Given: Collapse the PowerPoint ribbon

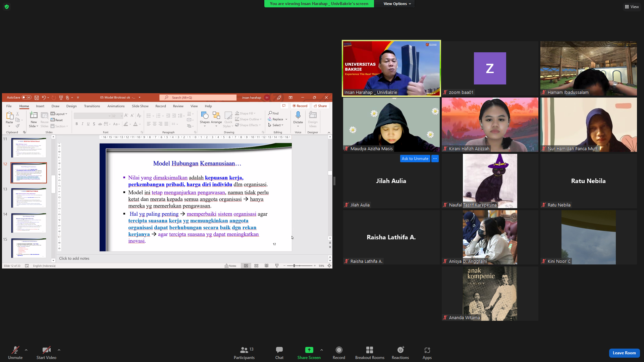Looking at the screenshot, I should coord(329,132).
